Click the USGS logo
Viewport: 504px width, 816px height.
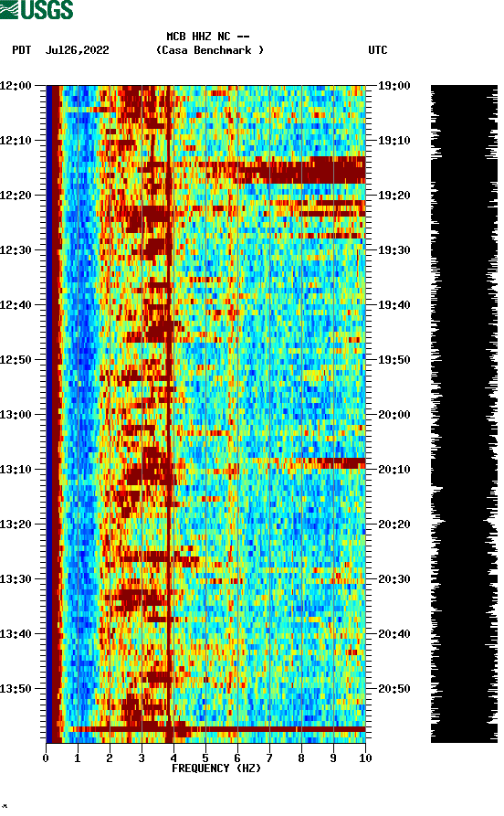tap(37, 9)
